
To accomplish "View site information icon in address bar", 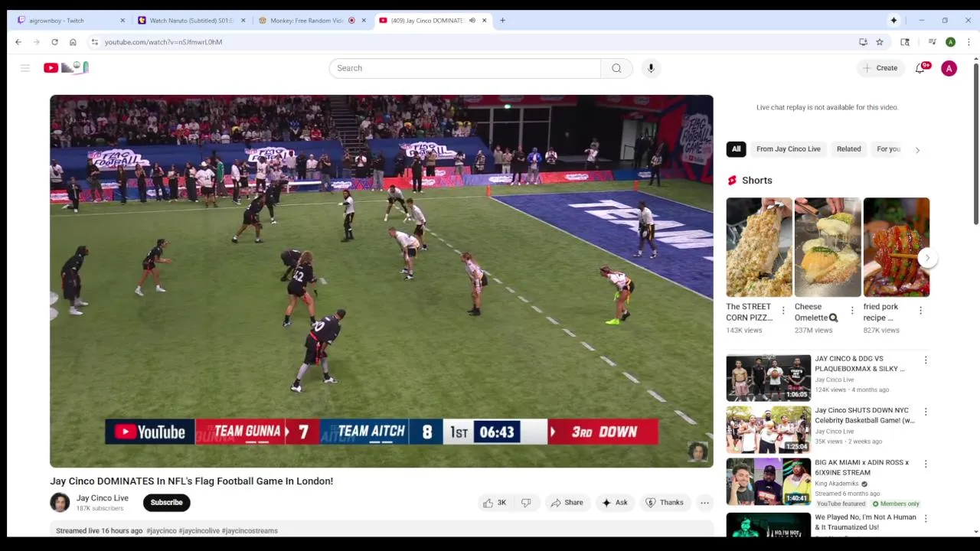I will 94,42.
